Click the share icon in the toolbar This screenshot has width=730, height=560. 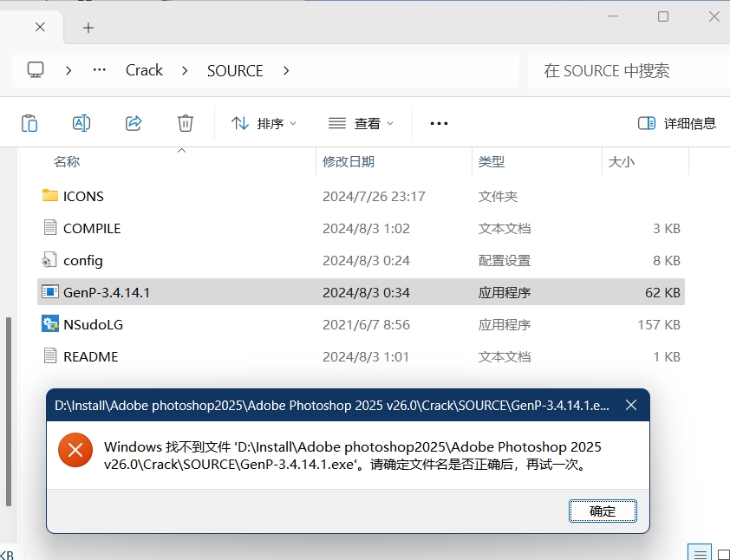pyautogui.click(x=134, y=123)
